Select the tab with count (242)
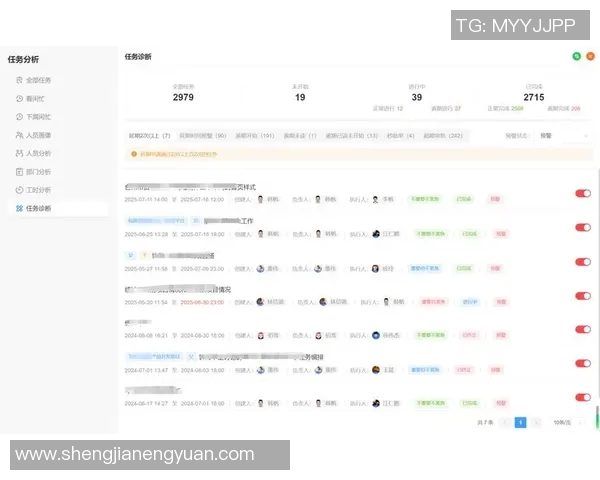The width and height of the screenshot is (600, 480). tap(443, 136)
